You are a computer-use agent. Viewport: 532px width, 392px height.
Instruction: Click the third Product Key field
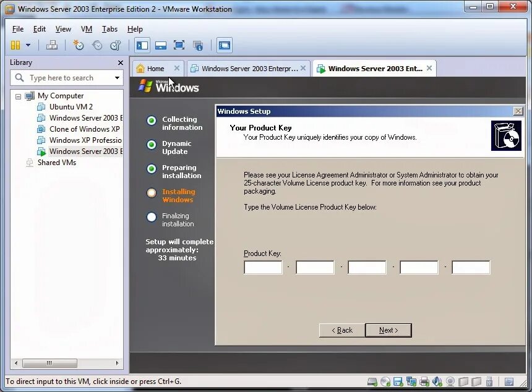coord(367,267)
